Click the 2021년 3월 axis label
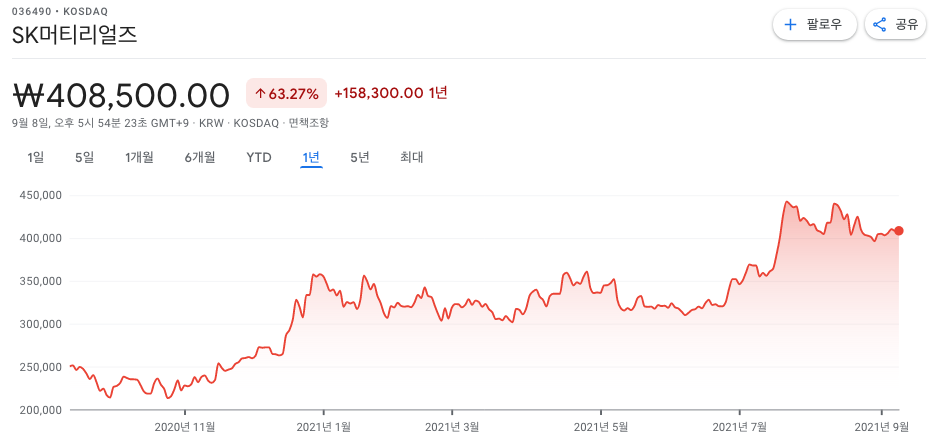This screenshot has width=929, height=443. point(452,427)
